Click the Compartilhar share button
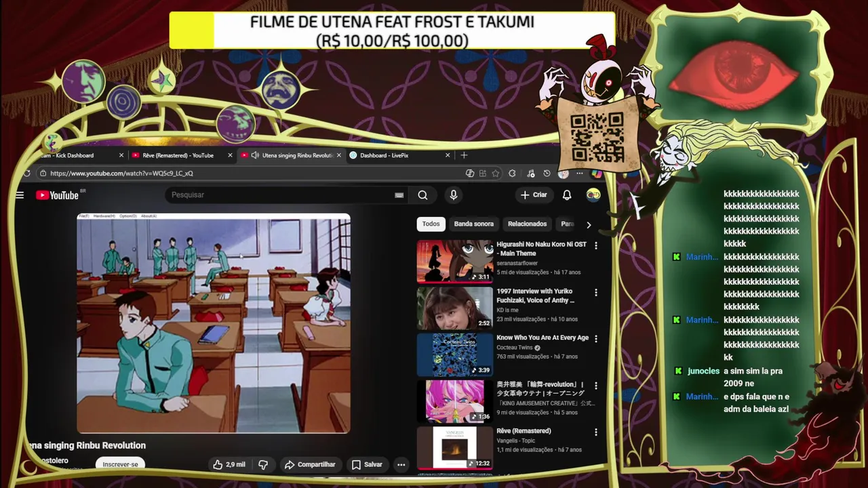 310,465
